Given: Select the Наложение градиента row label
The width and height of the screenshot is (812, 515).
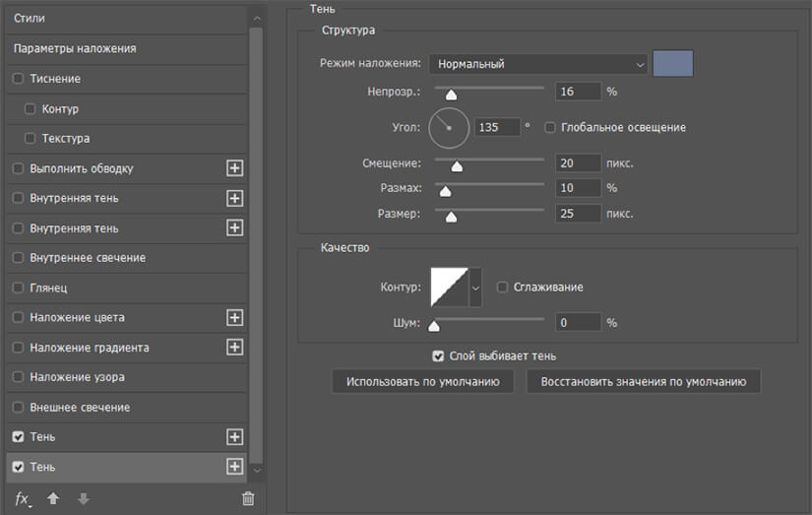Looking at the screenshot, I should 89,348.
